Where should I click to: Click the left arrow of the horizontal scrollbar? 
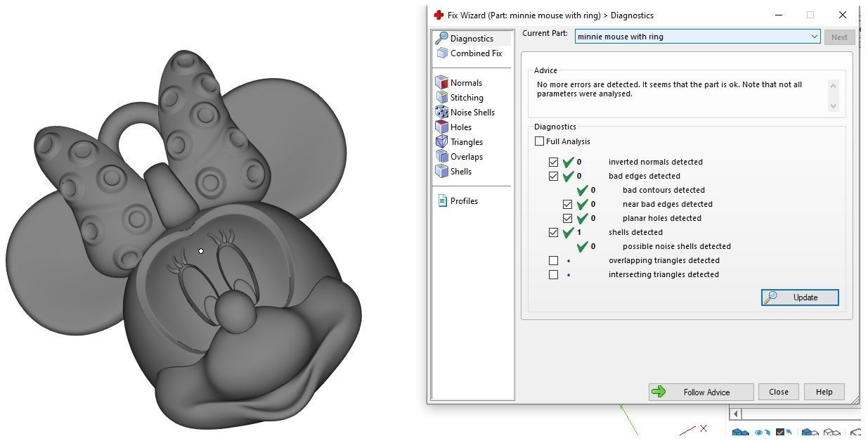735,414
